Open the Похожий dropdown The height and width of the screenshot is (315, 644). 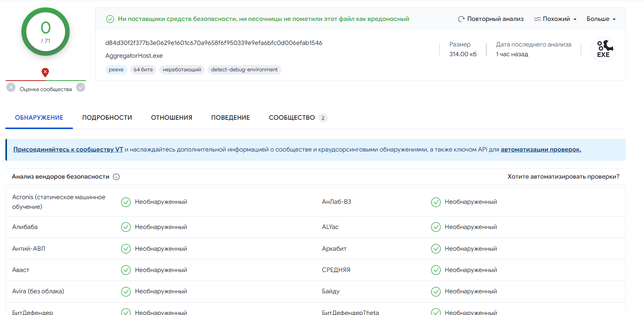pos(555,19)
